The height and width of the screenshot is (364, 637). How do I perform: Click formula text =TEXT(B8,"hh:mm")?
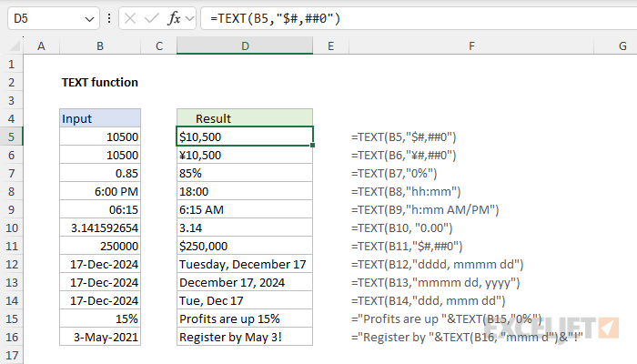click(406, 191)
